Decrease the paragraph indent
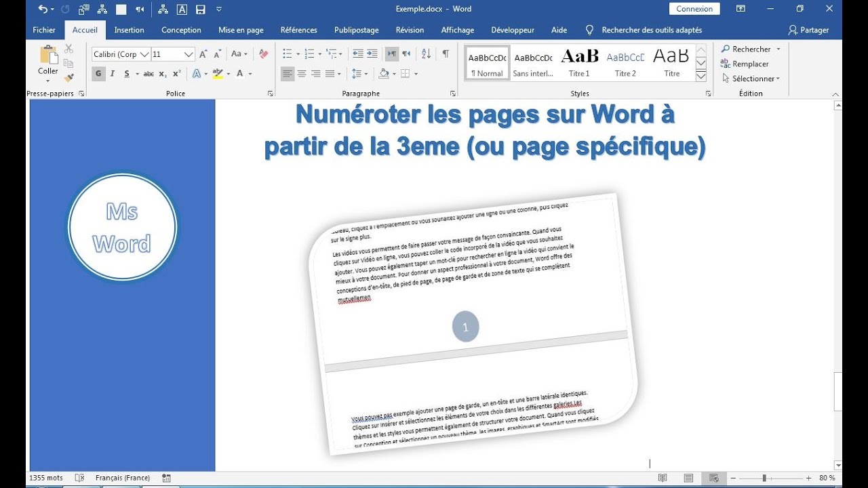This screenshot has width=868, height=488. (x=357, y=54)
